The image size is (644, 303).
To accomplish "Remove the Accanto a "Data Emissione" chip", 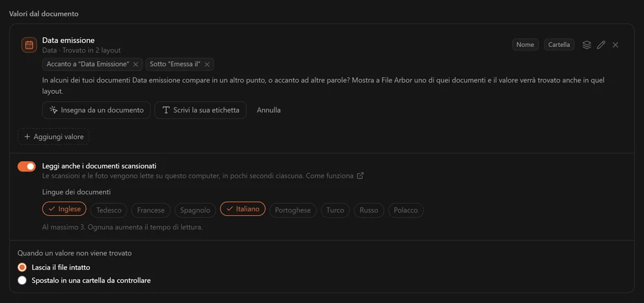I will click(136, 64).
